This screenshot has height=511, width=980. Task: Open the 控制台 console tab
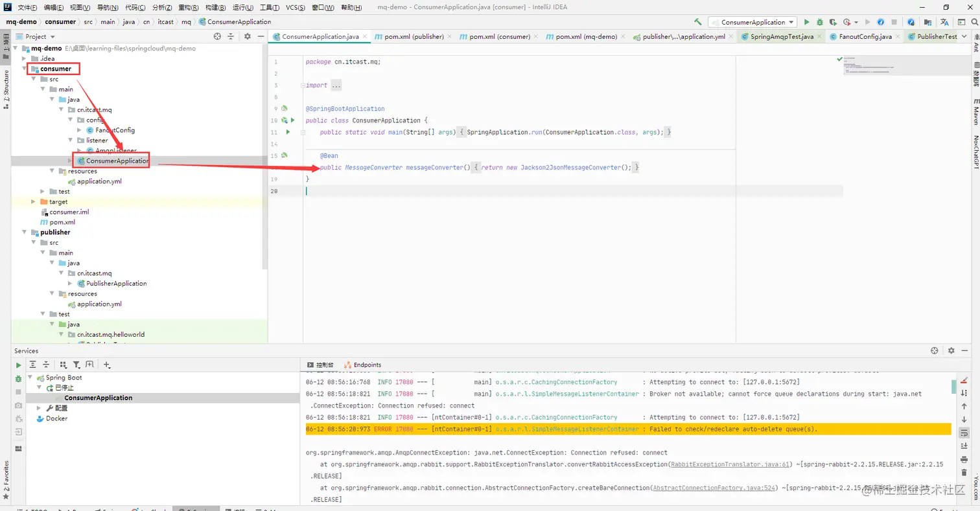click(x=320, y=365)
